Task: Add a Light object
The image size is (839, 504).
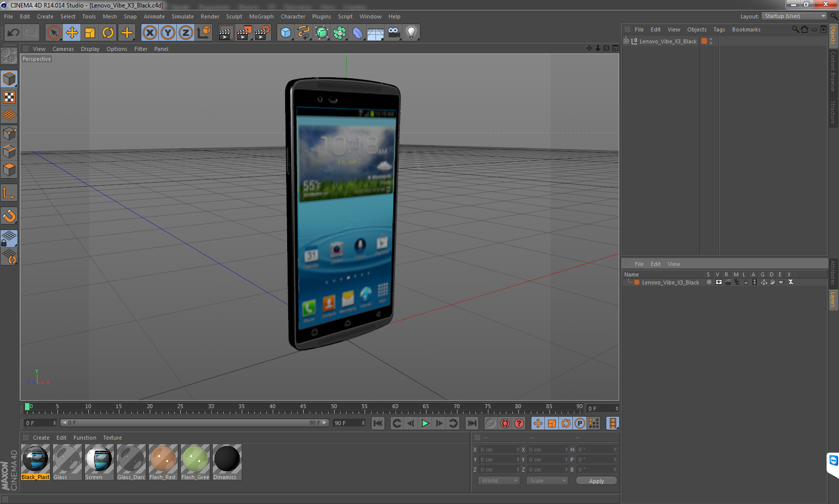Action: pos(412,33)
